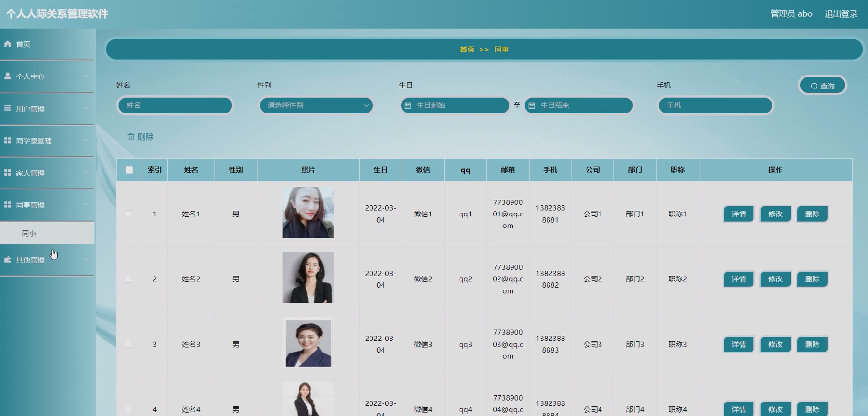Expand the 个人中心 menu chevron
This screenshot has width=868, height=416.
(x=85, y=76)
